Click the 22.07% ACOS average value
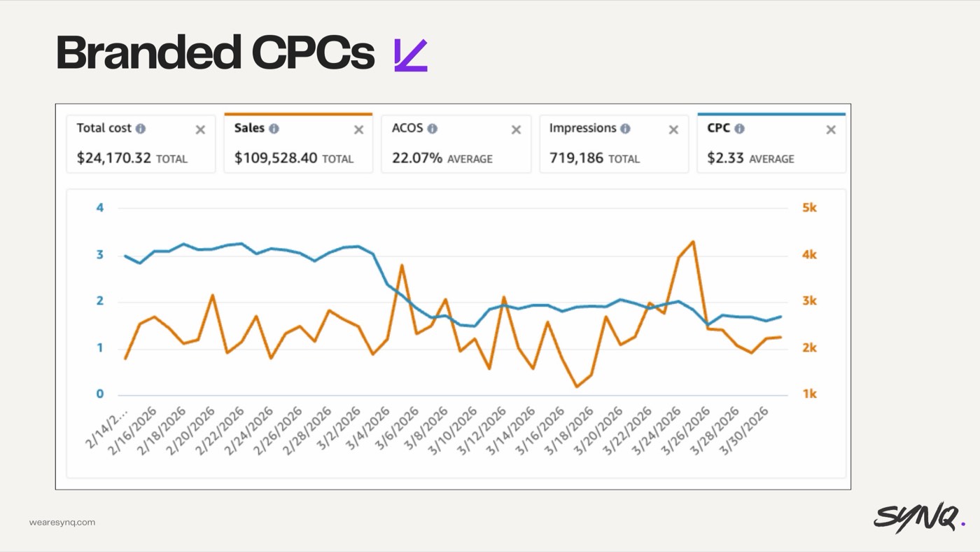980x552 pixels. [417, 158]
